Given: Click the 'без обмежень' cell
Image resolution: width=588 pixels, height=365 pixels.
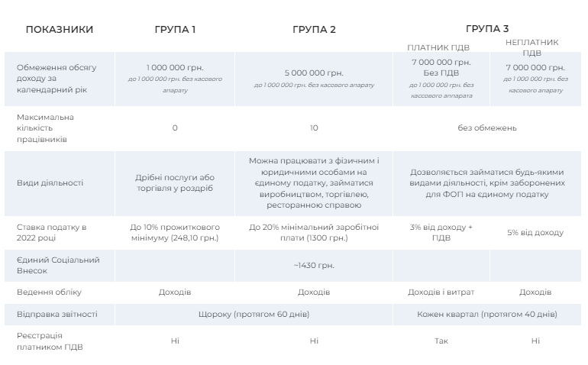Looking at the screenshot, I should click(x=487, y=128).
